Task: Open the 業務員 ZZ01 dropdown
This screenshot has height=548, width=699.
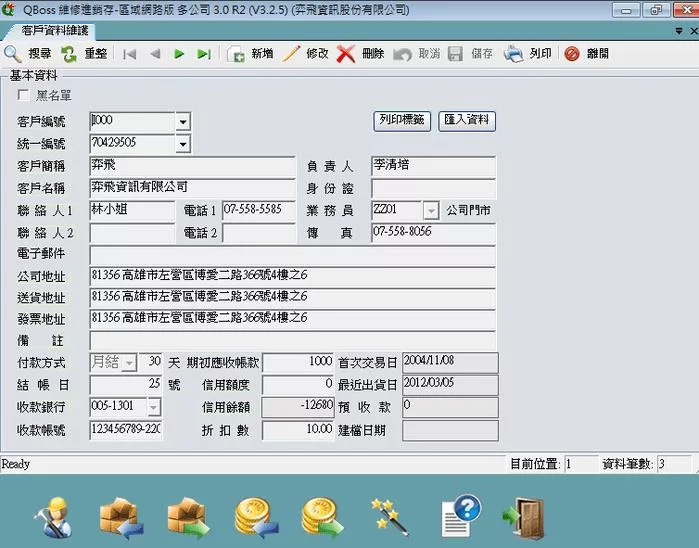Action: pyautogui.click(x=431, y=211)
